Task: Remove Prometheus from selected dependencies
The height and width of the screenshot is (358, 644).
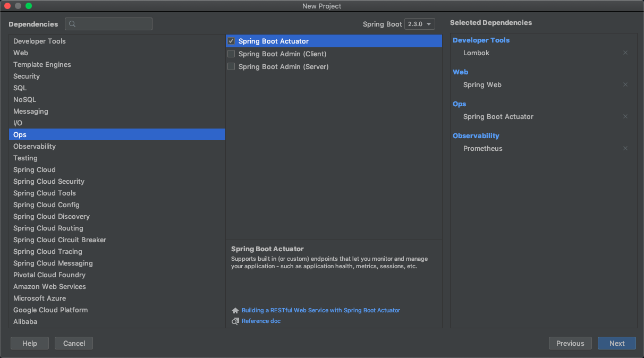Action: [x=625, y=148]
